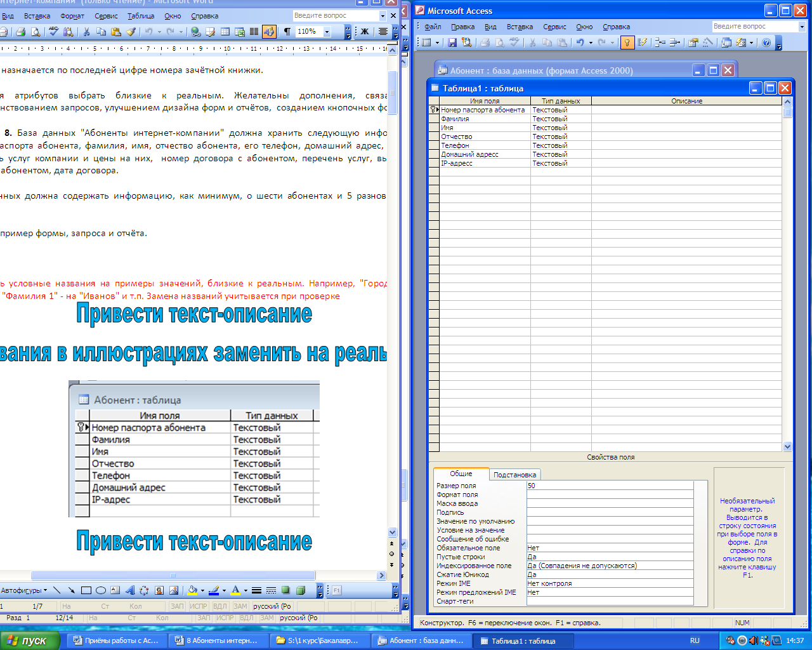The image size is (812, 650).
Task: Expand the View mode dropdown arrow in Access
Action: tap(438, 43)
